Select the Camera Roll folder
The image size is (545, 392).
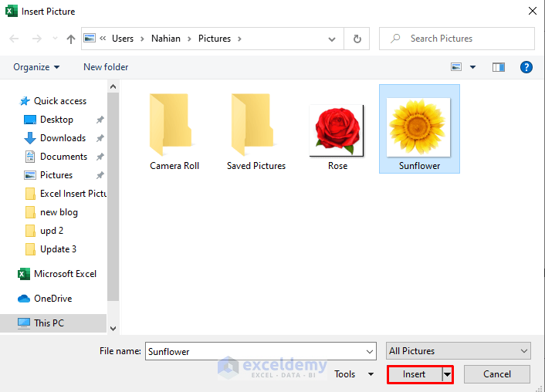pyautogui.click(x=174, y=131)
